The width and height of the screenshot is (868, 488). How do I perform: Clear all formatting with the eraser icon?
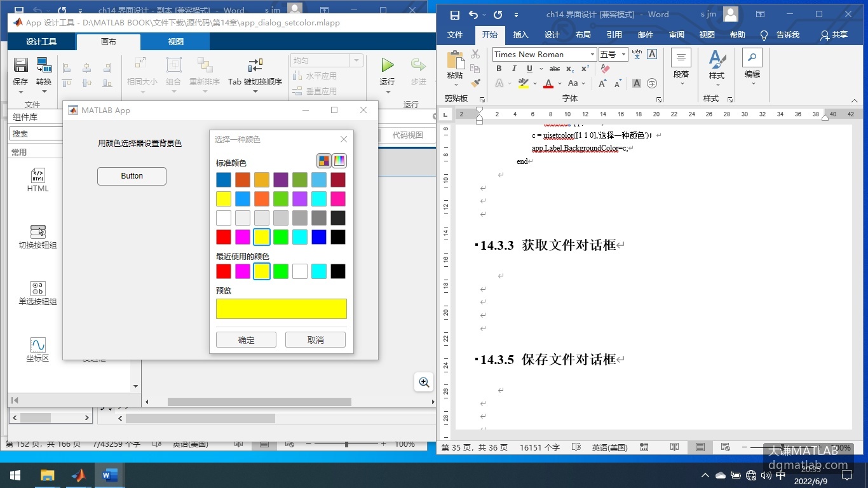[x=604, y=69]
